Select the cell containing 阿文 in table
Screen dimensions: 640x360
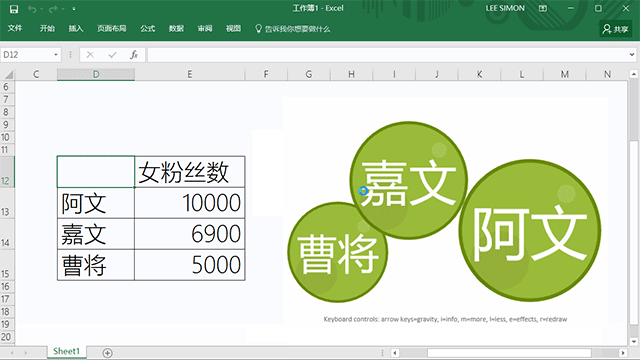point(96,203)
